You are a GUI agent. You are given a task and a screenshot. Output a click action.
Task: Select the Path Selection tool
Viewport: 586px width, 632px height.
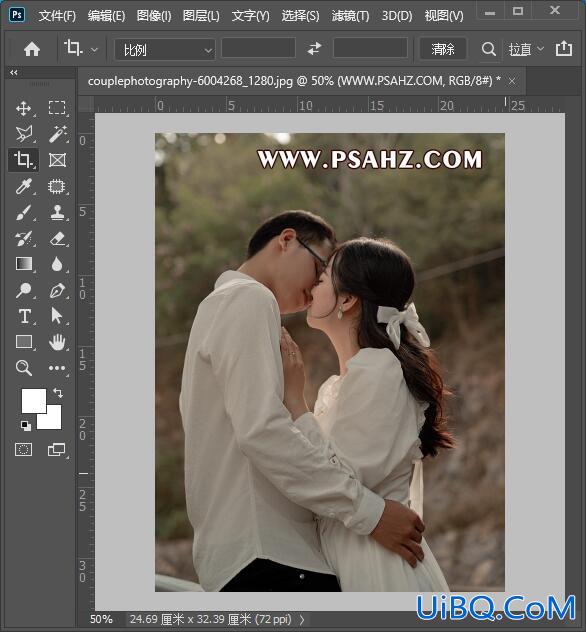[x=57, y=316]
